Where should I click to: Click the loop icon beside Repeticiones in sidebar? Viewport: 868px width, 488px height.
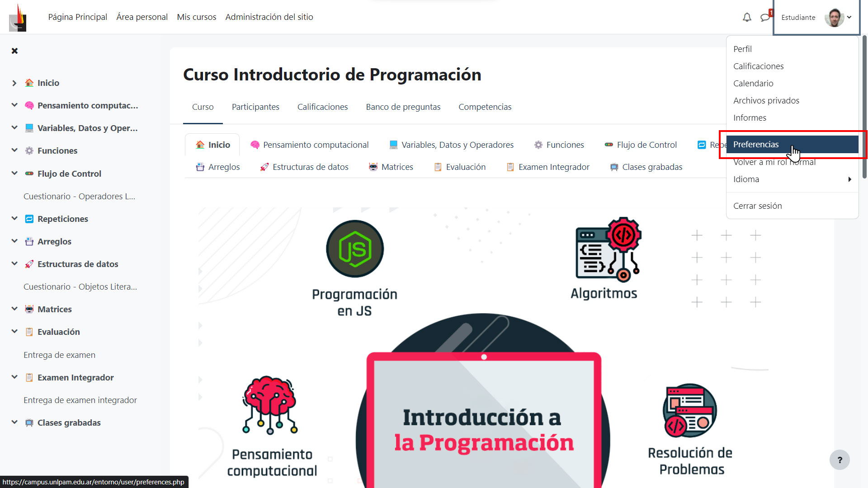(29, 219)
